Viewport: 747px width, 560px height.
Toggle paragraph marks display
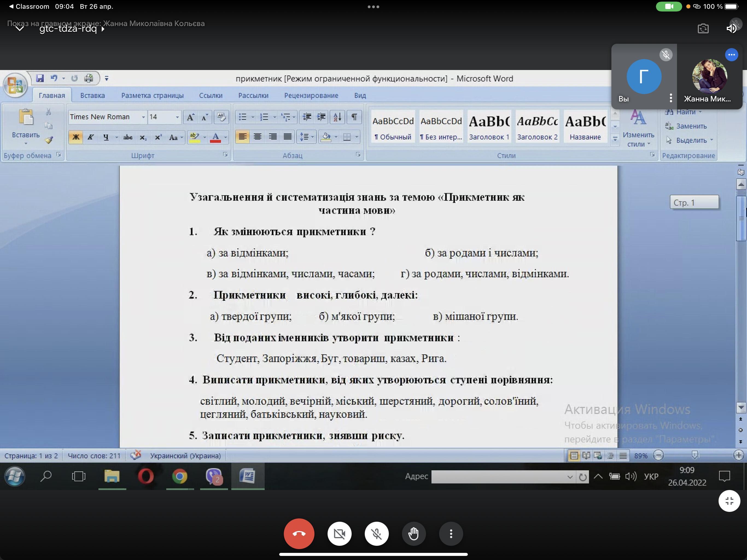pyautogui.click(x=354, y=117)
